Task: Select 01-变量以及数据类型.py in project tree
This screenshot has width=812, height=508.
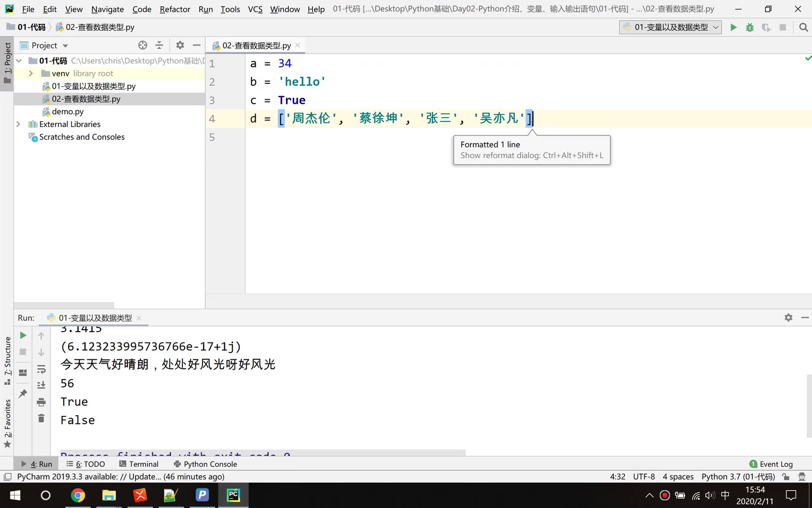Action: (x=94, y=86)
